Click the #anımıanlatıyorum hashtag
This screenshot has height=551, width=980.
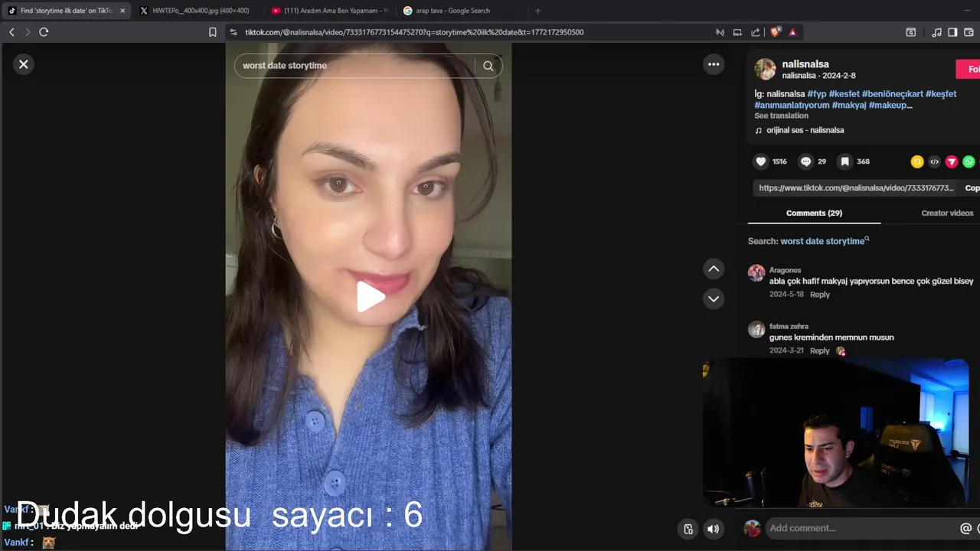pyautogui.click(x=792, y=106)
